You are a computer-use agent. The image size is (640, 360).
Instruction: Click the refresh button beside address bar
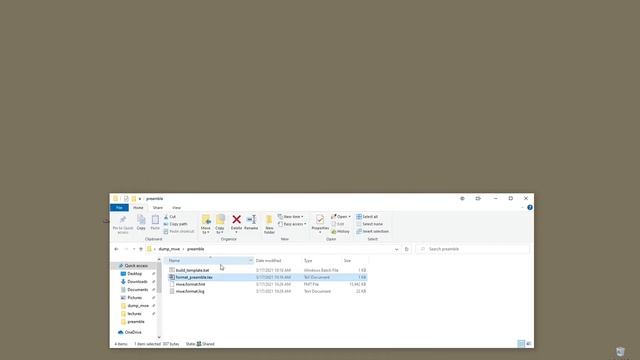tap(407, 249)
